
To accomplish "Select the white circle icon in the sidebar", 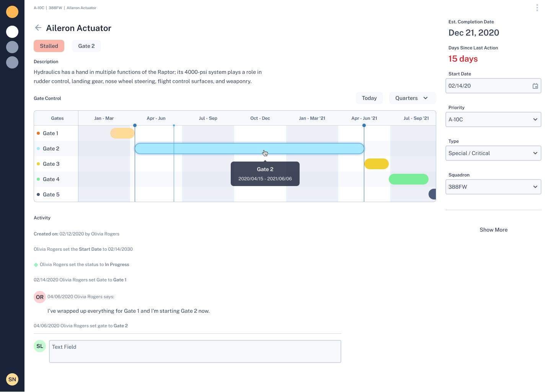I will 12,32.
